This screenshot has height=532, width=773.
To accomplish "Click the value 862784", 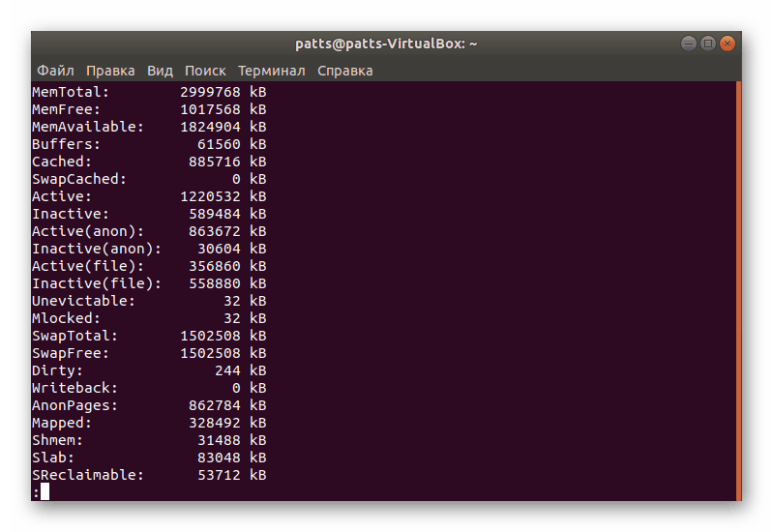I will [x=215, y=406].
